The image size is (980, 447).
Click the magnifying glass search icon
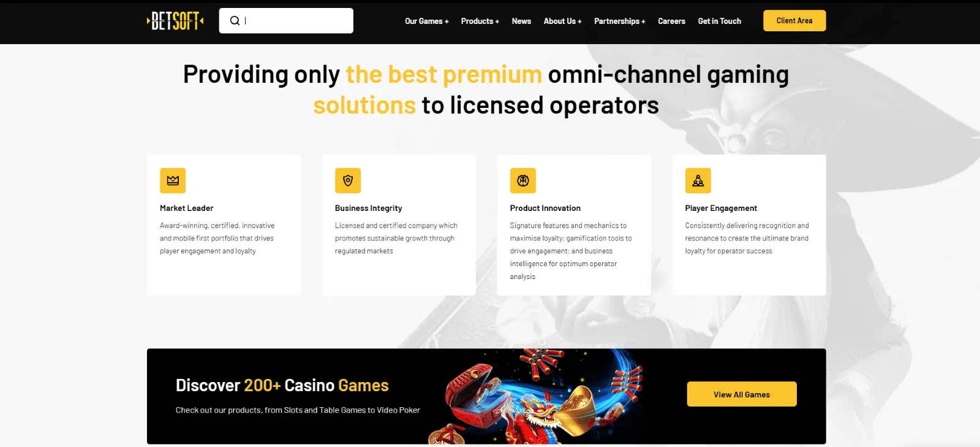click(x=235, y=21)
